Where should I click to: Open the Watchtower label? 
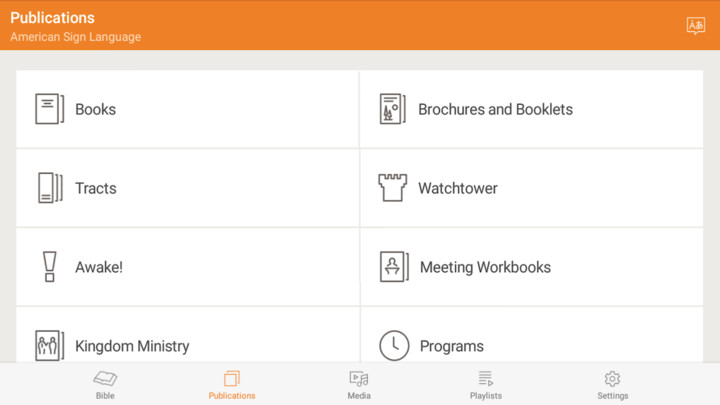(457, 188)
